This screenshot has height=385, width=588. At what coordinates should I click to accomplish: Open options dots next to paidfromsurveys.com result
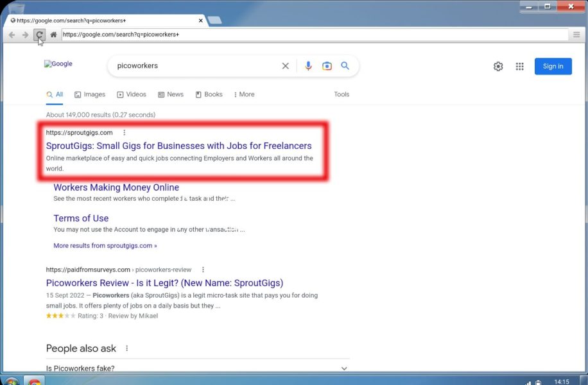[x=203, y=269]
